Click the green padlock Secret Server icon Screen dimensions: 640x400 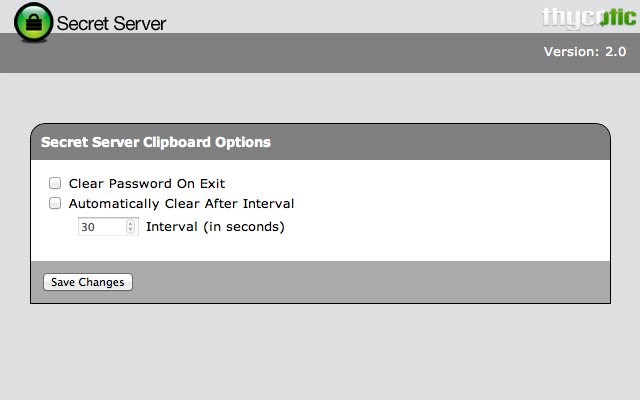pyautogui.click(x=34, y=21)
